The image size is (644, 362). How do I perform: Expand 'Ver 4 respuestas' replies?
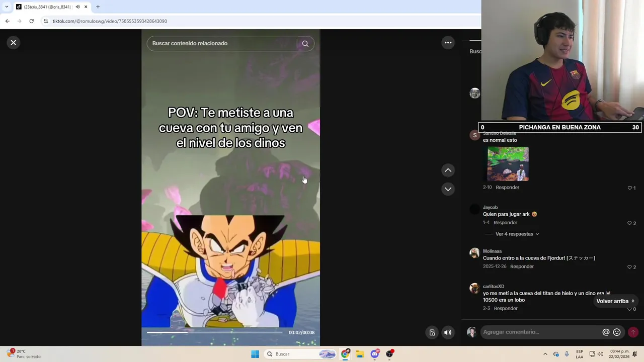(517, 234)
